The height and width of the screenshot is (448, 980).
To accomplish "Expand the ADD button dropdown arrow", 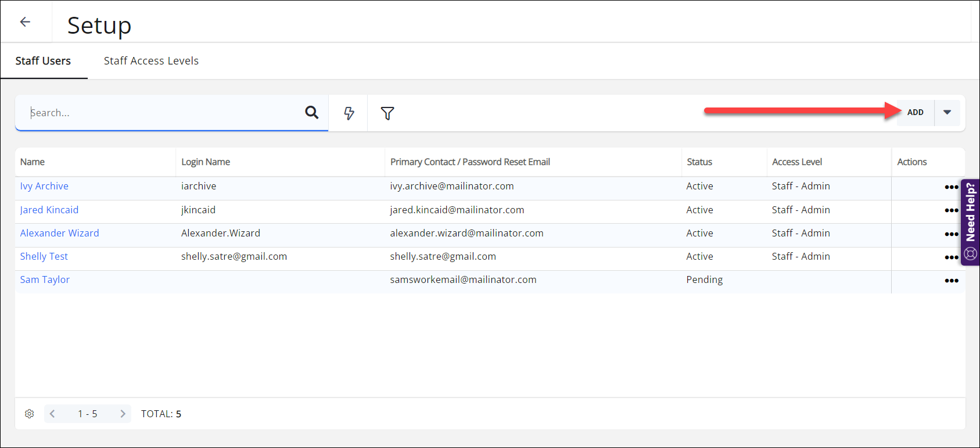I will 947,113.
